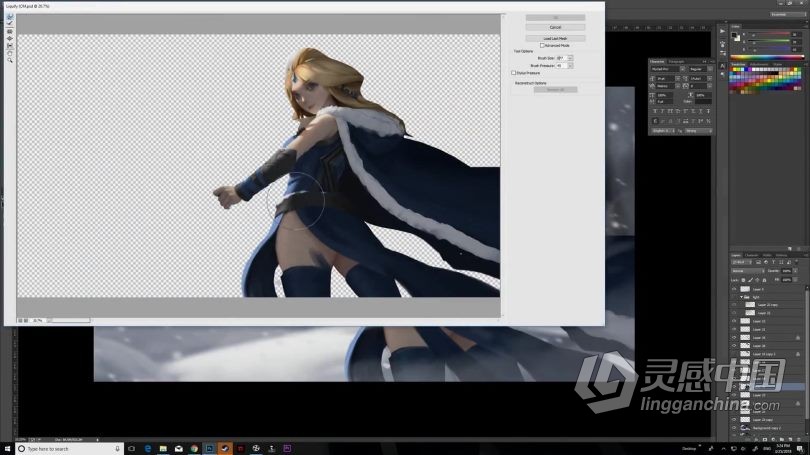
Task: Toggle the Stylus Pressure checkbox
Action: tap(513, 73)
